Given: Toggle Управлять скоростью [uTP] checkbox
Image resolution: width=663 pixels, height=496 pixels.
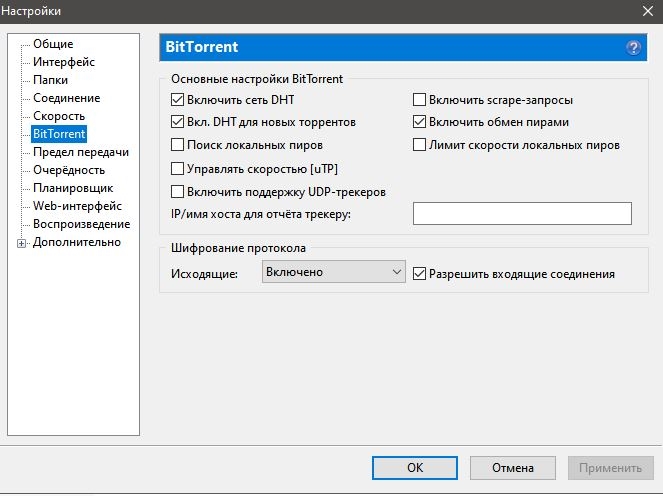Looking at the screenshot, I should (x=178, y=169).
